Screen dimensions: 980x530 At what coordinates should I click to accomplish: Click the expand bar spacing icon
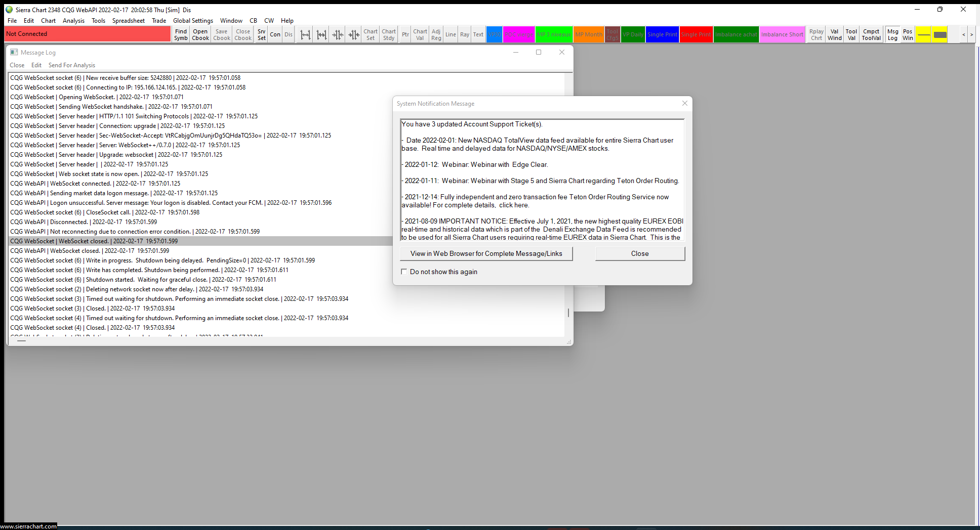coord(305,34)
